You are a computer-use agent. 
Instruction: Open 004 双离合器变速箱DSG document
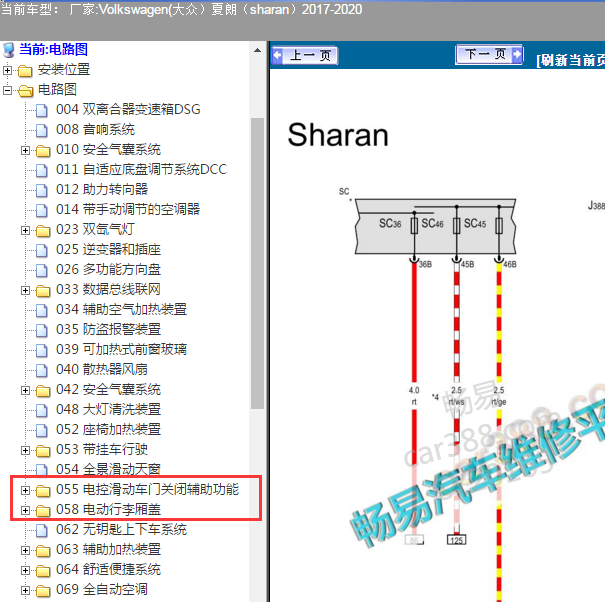click(128, 110)
